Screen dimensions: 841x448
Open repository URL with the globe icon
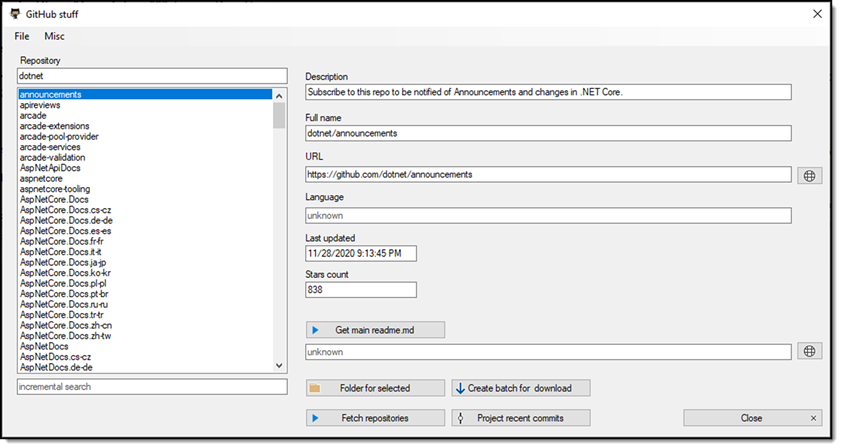point(809,175)
